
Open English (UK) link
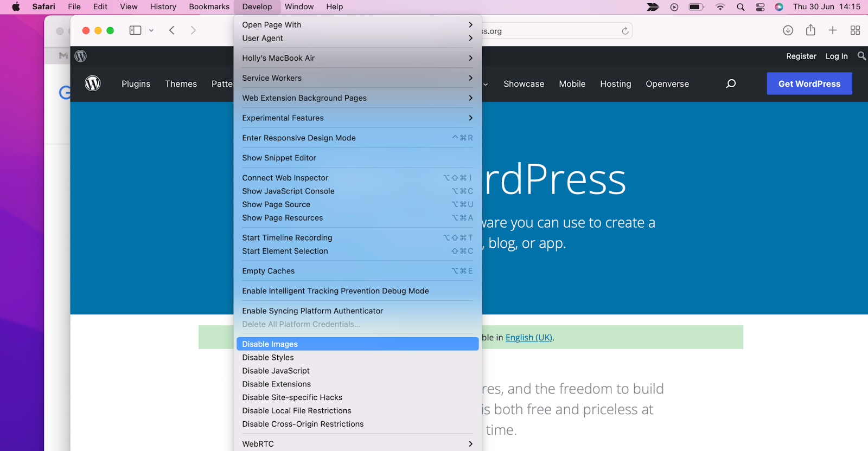529,338
